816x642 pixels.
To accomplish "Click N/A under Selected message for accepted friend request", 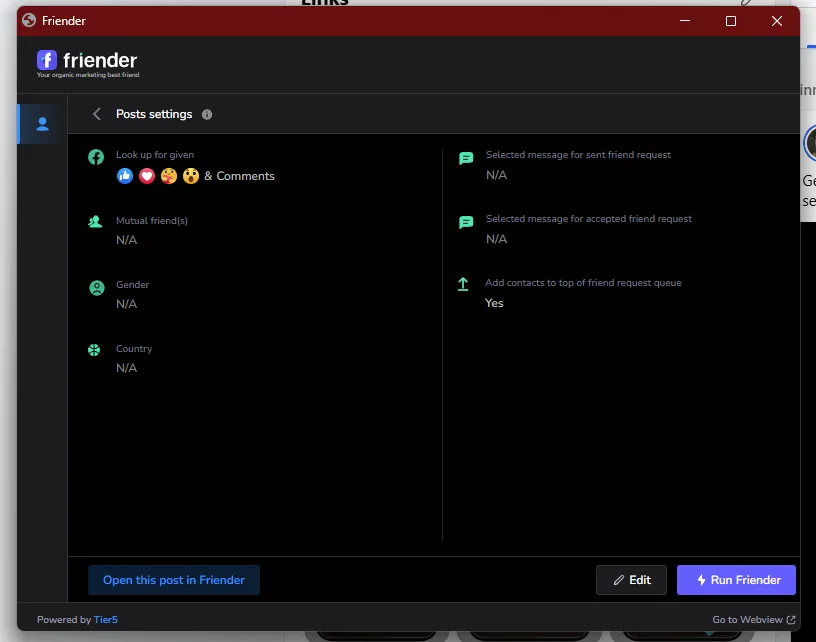I will (x=496, y=239).
